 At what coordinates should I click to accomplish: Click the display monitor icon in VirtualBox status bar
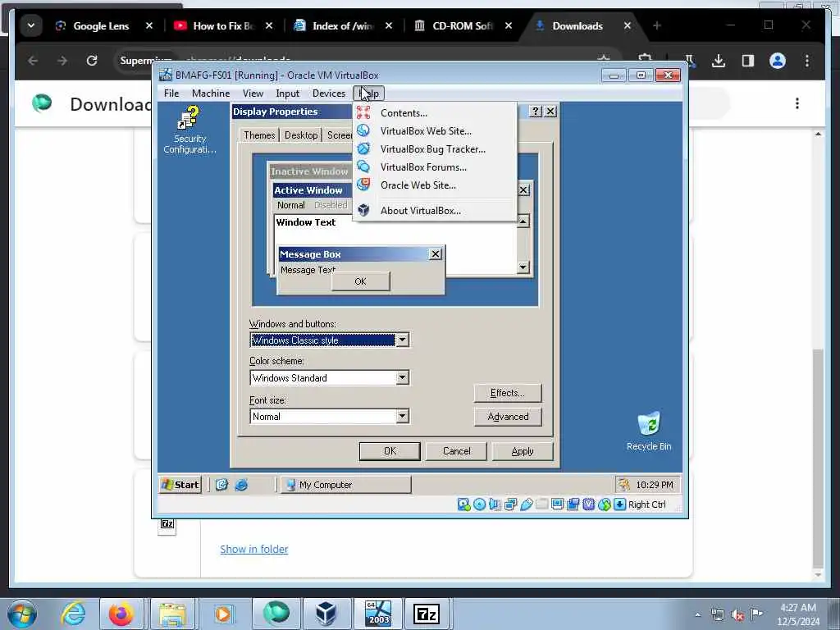(557, 504)
